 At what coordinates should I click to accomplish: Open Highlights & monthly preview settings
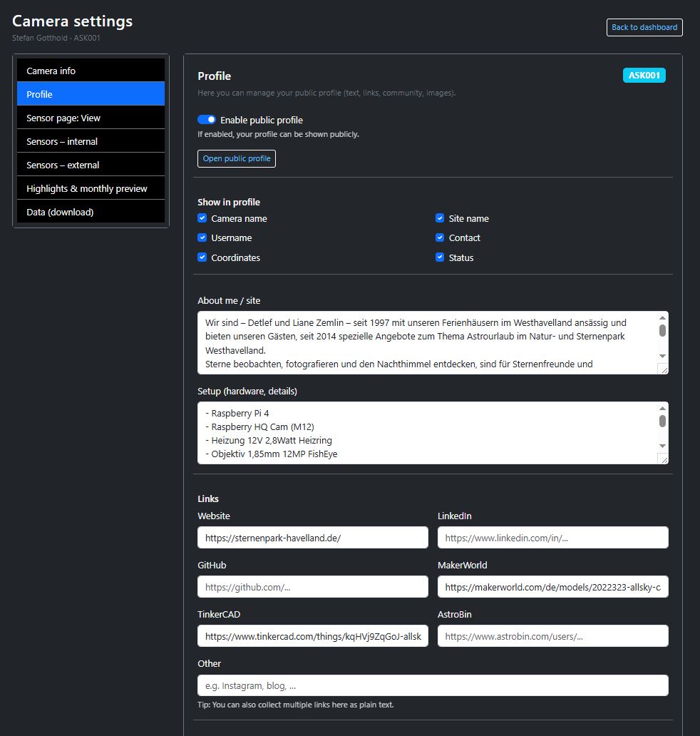click(x=91, y=188)
